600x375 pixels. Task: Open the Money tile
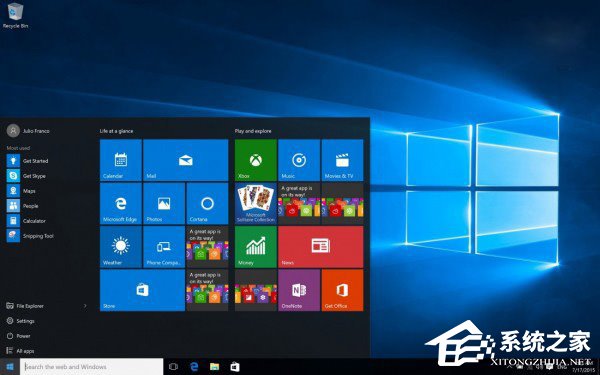click(256, 247)
